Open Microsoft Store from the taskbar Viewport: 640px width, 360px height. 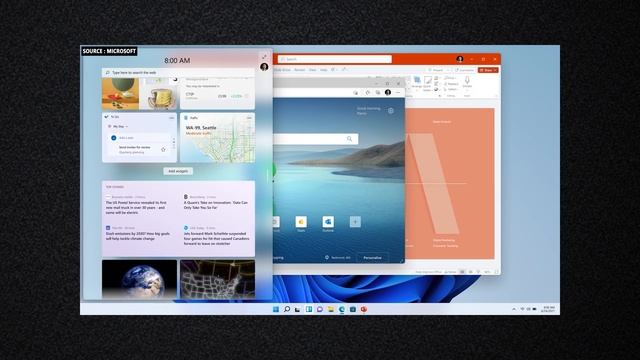(x=353, y=309)
